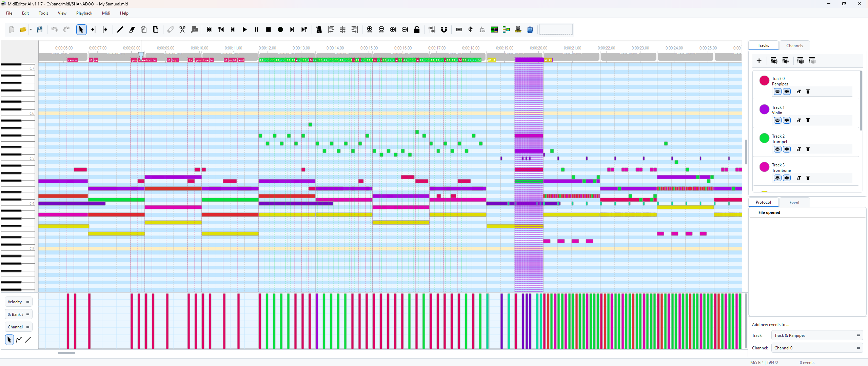The height and width of the screenshot is (366, 868).
Task: Delete Track 3 Trombone with trash icon
Action: click(808, 178)
